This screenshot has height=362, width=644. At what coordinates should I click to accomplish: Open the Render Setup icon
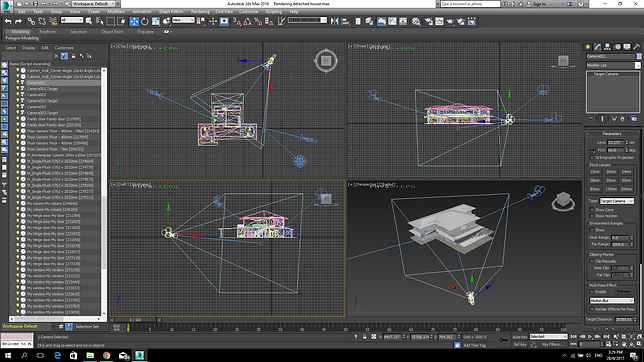(428, 21)
